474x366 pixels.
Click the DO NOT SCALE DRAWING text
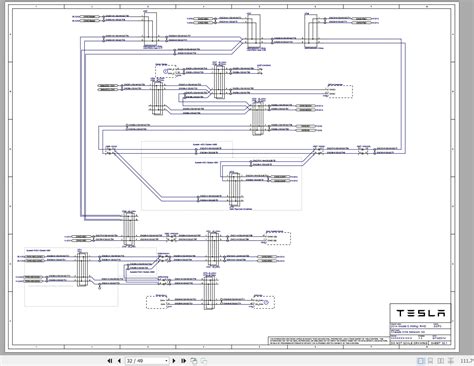[409, 343]
